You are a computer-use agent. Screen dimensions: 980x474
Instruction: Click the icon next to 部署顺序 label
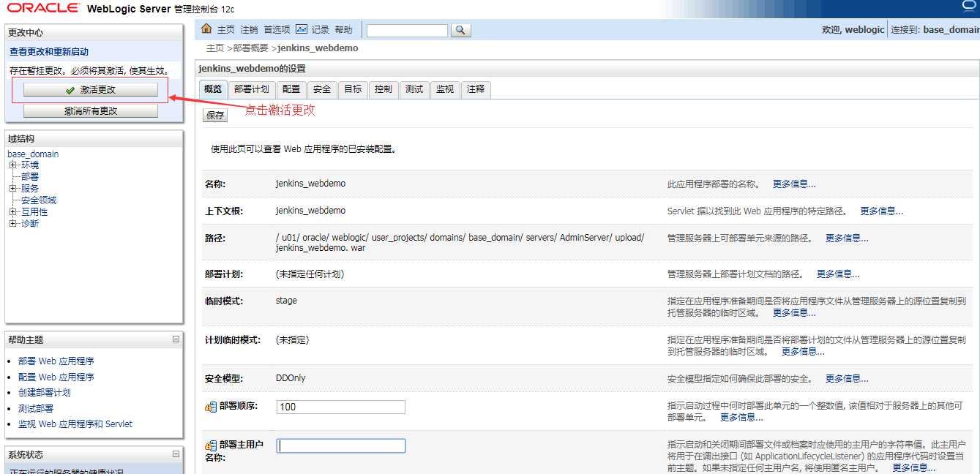coord(210,407)
